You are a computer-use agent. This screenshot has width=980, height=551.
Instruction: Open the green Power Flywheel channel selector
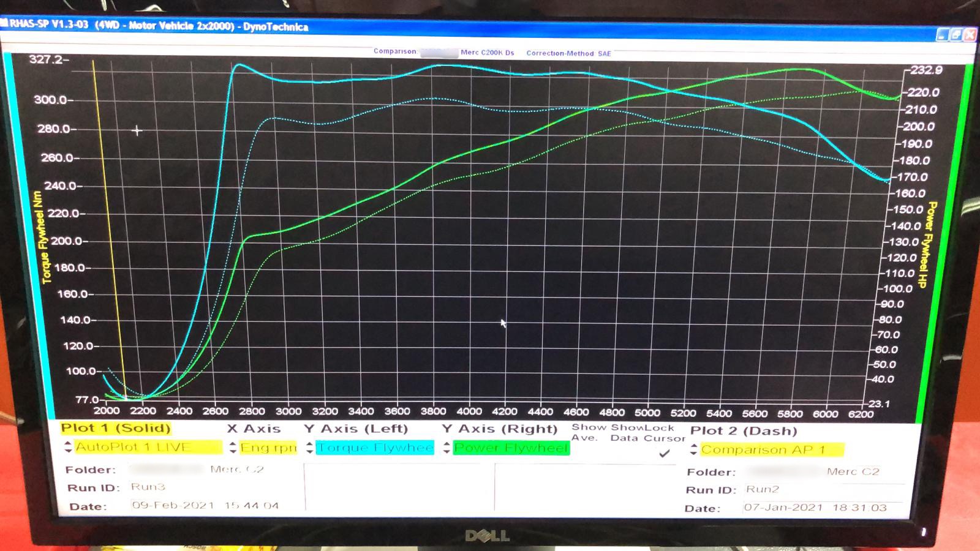[511, 448]
